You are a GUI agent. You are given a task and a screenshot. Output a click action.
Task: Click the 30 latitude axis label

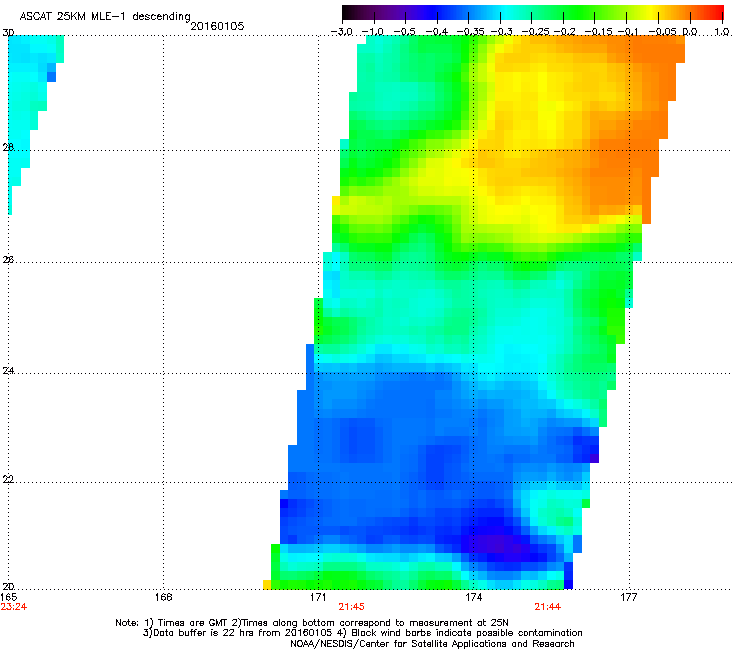point(8,33)
